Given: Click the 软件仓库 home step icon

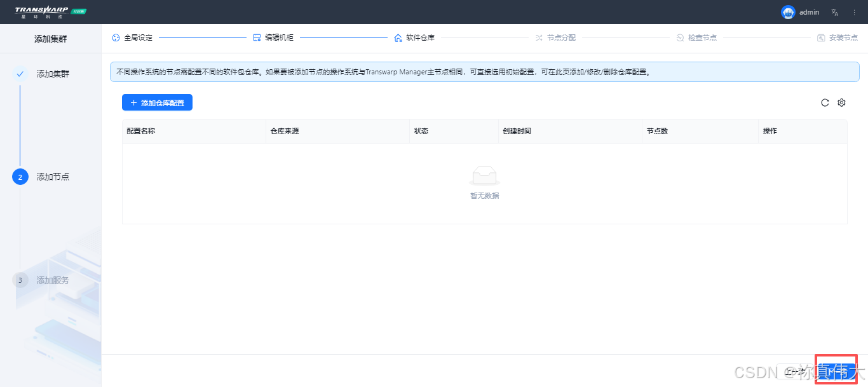Looking at the screenshot, I should (398, 37).
